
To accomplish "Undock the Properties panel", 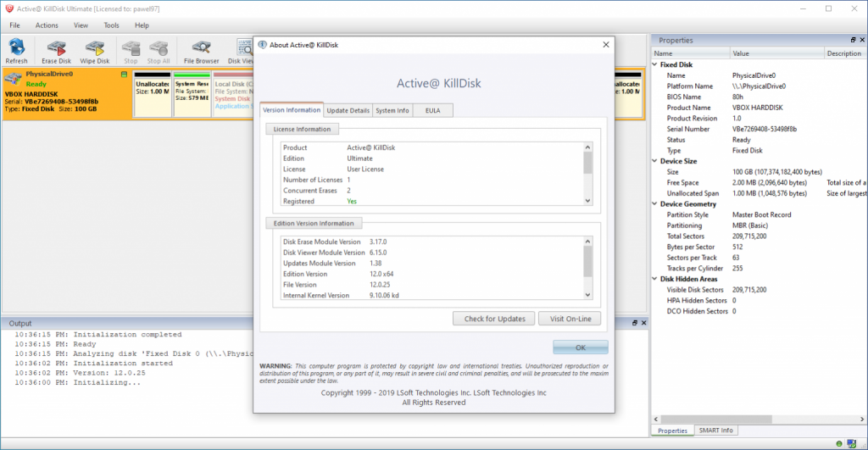I will 853,40.
